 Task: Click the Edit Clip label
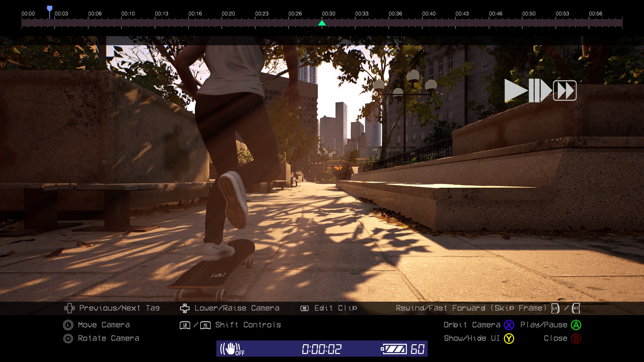tap(335, 308)
